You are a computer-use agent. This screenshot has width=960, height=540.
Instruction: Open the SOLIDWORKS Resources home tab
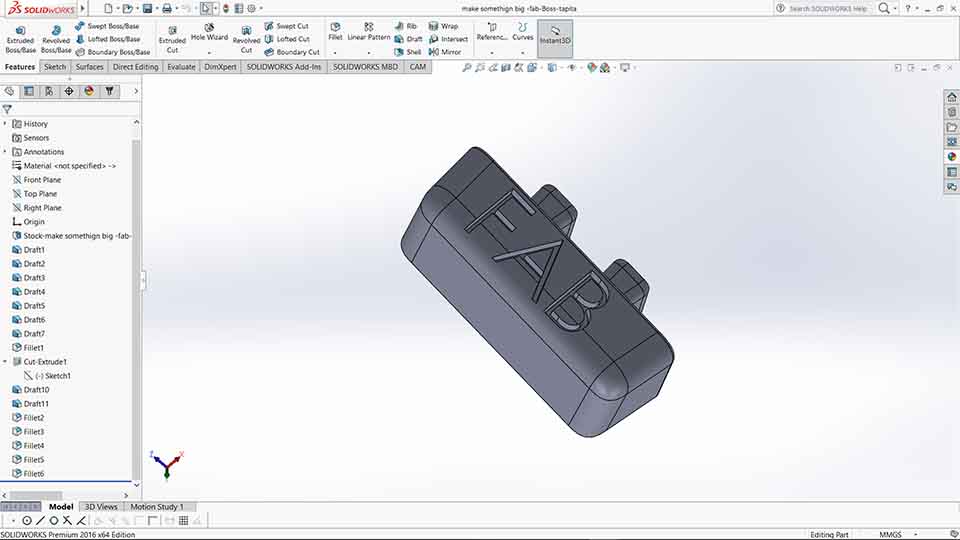point(951,97)
